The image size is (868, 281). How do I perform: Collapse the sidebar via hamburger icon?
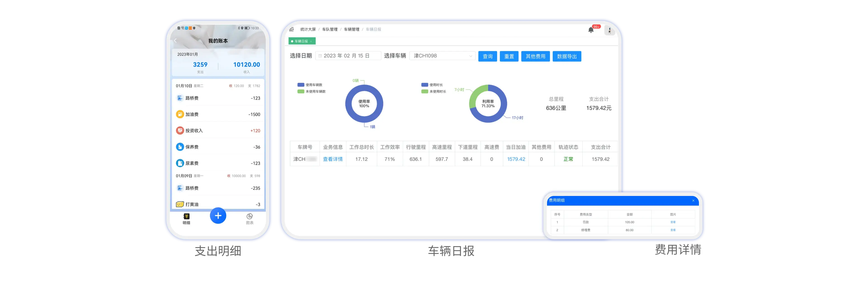[x=291, y=29]
